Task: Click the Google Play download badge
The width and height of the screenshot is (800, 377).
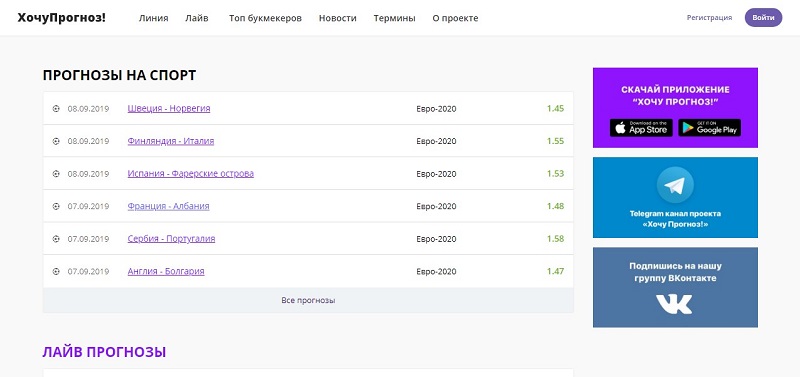Action: point(709,128)
